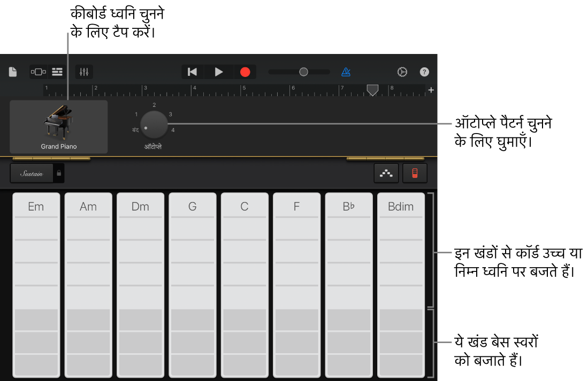The image size is (588, 381).
Task: Add song section with plus button
Action: (431, 90)
